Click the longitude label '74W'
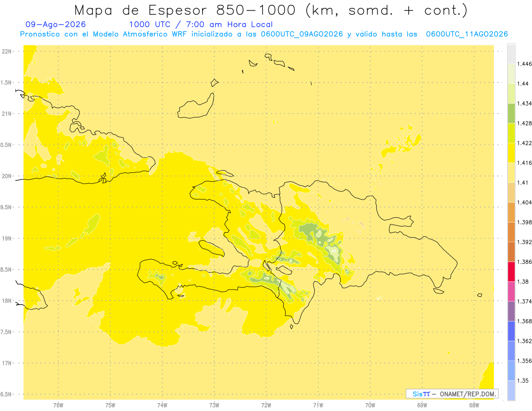Image resolution: width=532 pixels, height=411 pixels. tap(162, 405)
